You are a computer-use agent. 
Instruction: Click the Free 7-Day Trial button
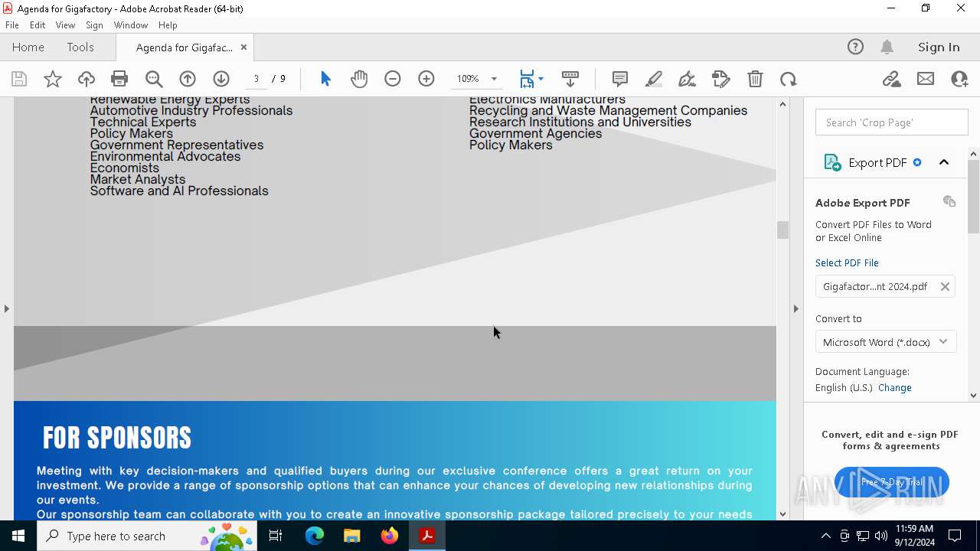pos(892,482)
